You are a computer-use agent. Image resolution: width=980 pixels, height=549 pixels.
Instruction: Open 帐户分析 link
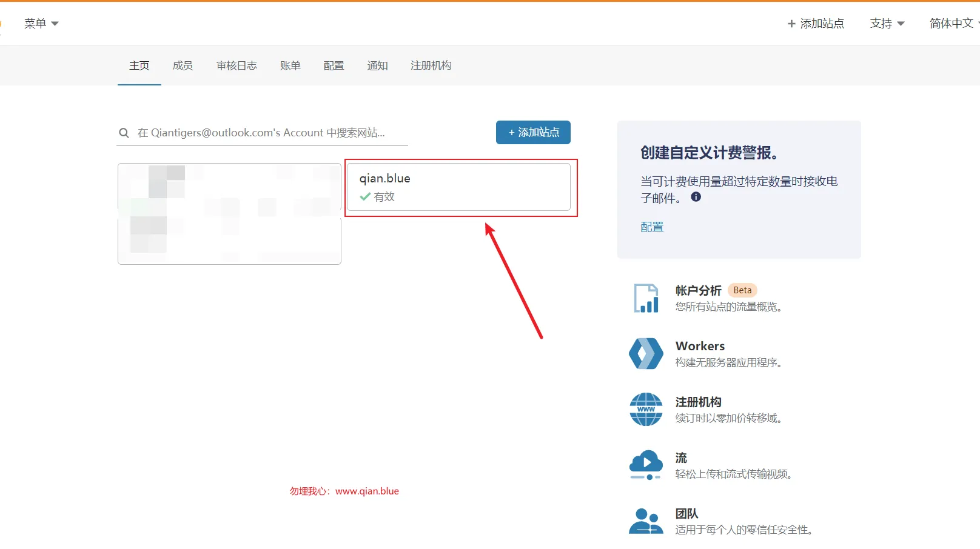pos(699,290)
